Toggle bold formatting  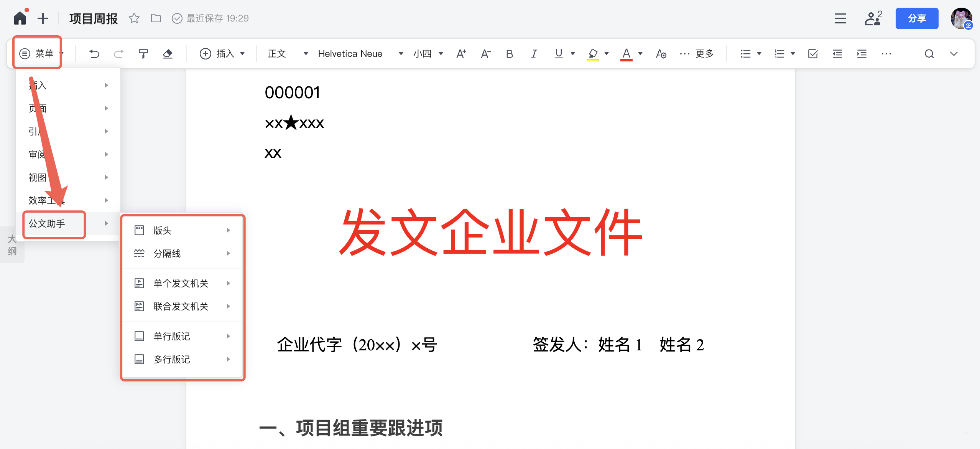click(509, 54)
